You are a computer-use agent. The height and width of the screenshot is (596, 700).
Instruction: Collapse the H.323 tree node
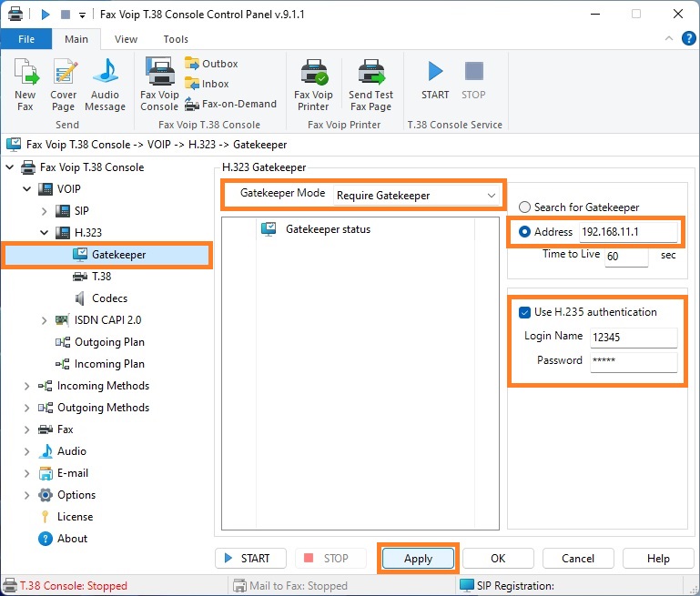(45, 233)
